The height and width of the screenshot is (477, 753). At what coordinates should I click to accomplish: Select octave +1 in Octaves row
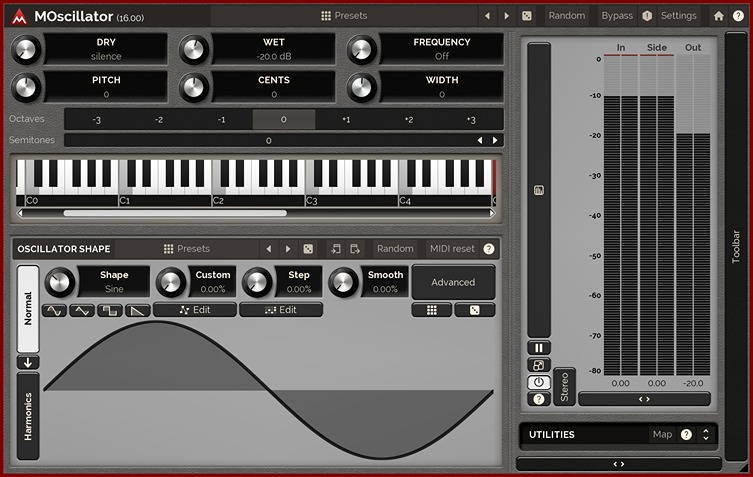(346, 120)
